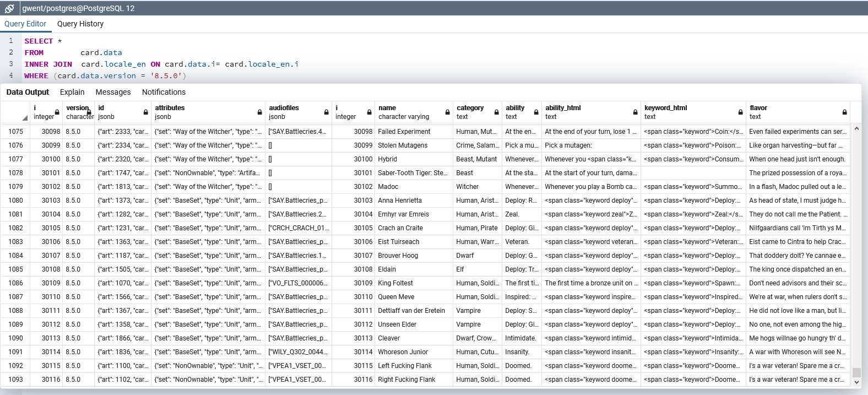Click the 'Eist Tuirseach' name cell
Image resolution: width=868 pixels, height=395 pixels.
pyautogui.click(x=414, y=242)
